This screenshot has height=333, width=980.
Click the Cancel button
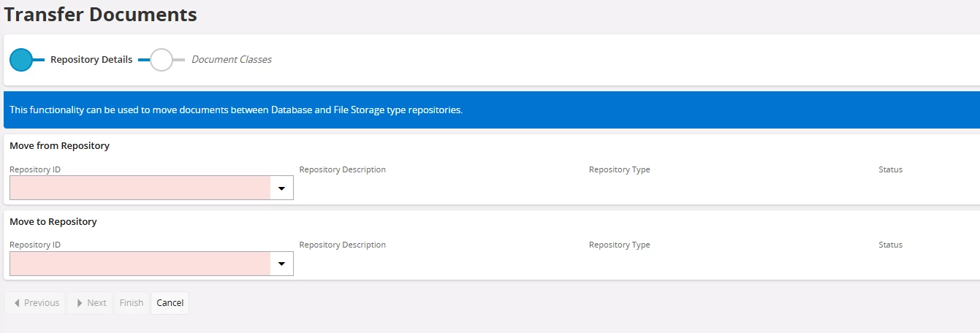click(170, 303)
